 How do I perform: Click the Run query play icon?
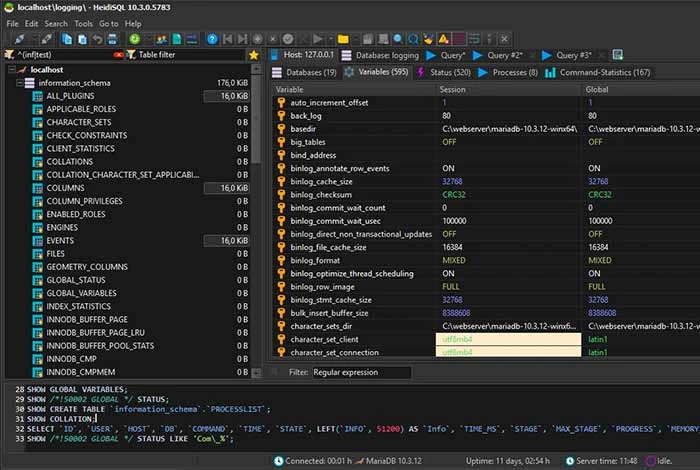[318, 39]
